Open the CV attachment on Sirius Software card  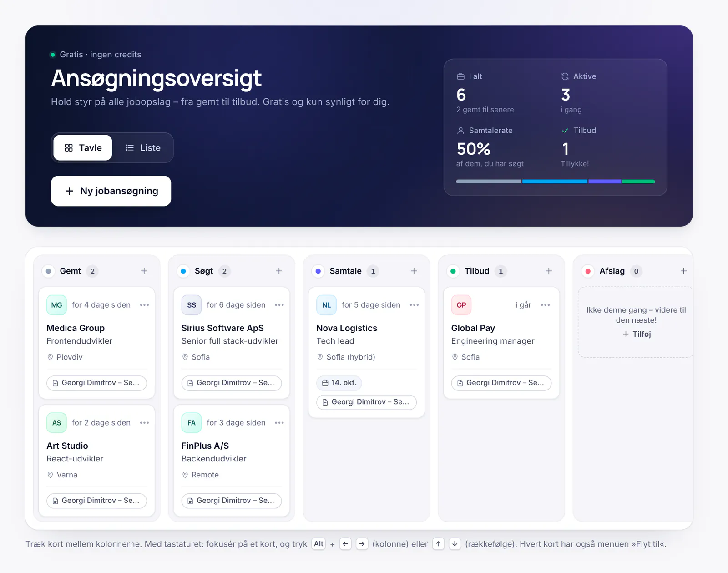tap(232, 383)
